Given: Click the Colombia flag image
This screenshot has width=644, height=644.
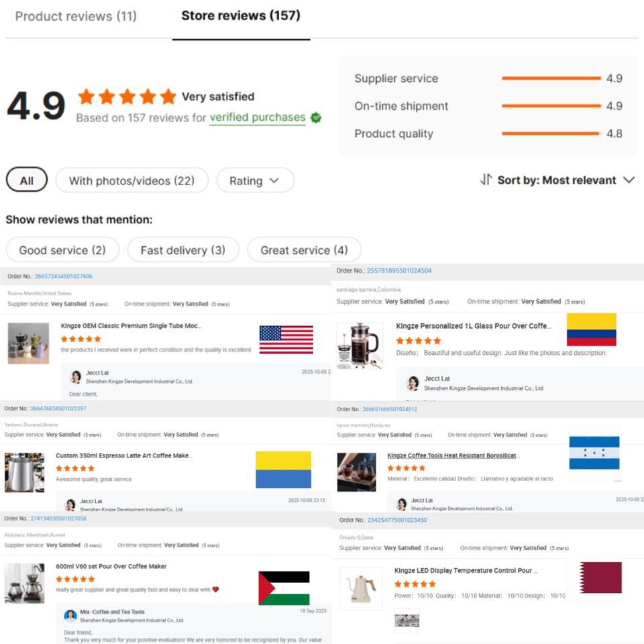Looking at the screenshot, I should point(592,329).
